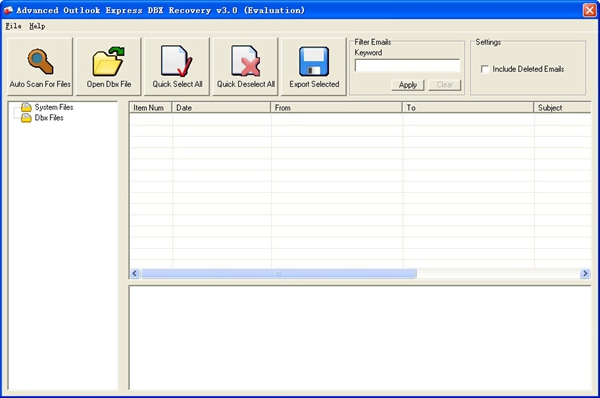Click the Clear filter button
The height and width of the screenshot is (398, 600).
[x=445, y=85]
